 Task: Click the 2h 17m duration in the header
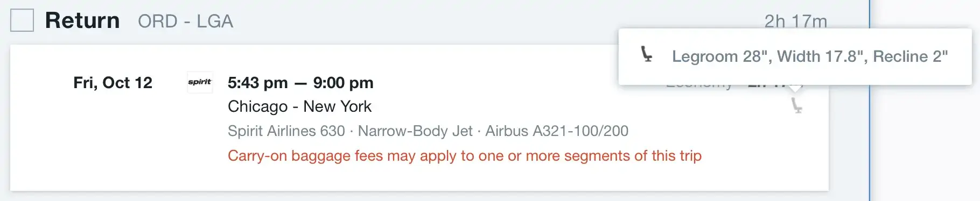[795, 21]
